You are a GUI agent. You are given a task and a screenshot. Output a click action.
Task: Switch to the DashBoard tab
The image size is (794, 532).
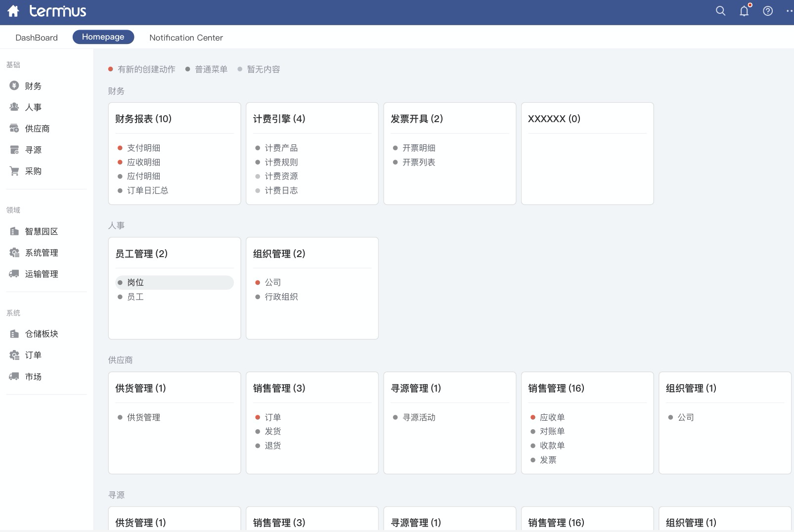pos(37,38)
